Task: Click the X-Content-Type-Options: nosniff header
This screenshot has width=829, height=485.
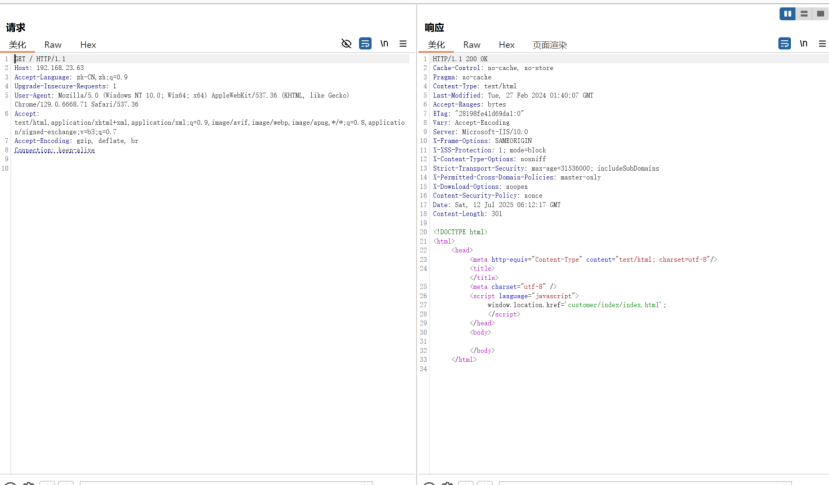Action: click(489, 159)
